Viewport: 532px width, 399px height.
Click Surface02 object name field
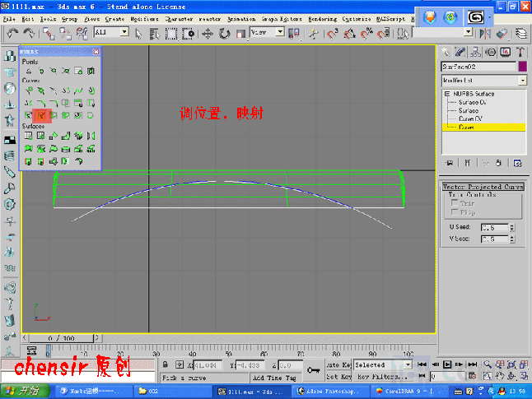click(478, 67)
